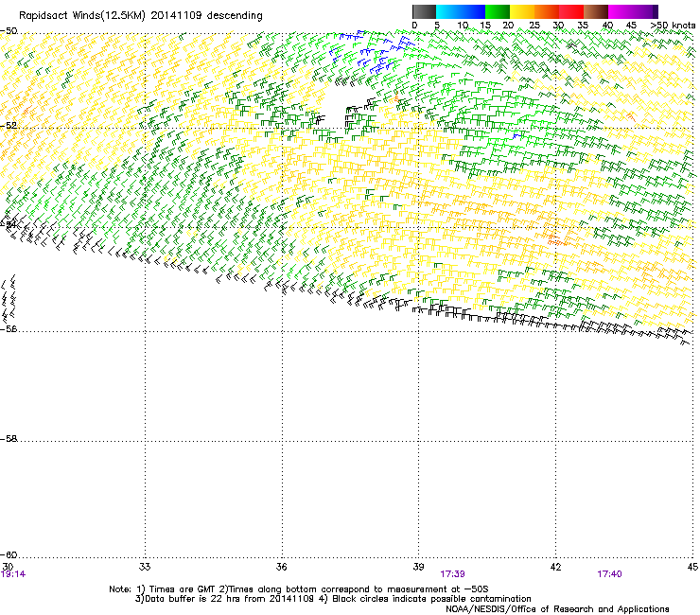
Task: Click the '>50 knots' legend label
Action: click(673, 26)
